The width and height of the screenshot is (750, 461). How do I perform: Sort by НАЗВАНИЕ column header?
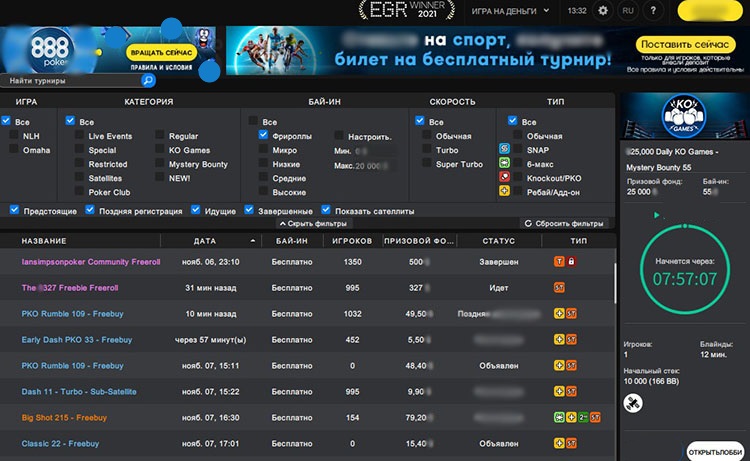[44, 241]
